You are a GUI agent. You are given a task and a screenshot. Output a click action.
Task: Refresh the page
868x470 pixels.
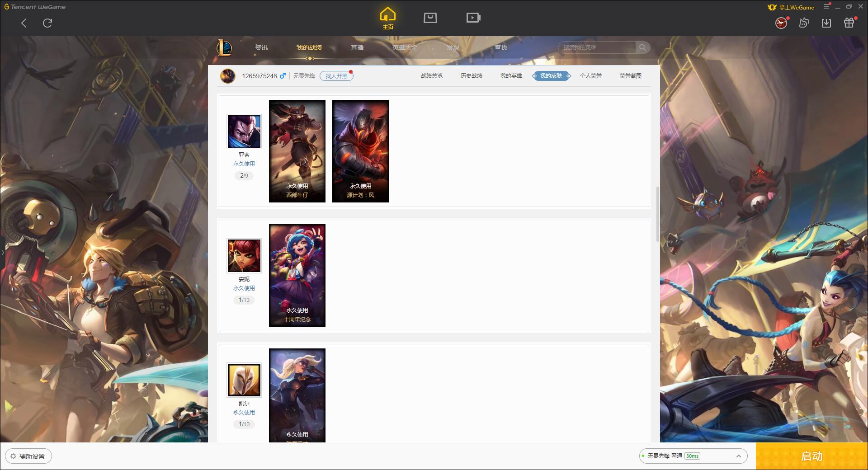tap(47, 23)
